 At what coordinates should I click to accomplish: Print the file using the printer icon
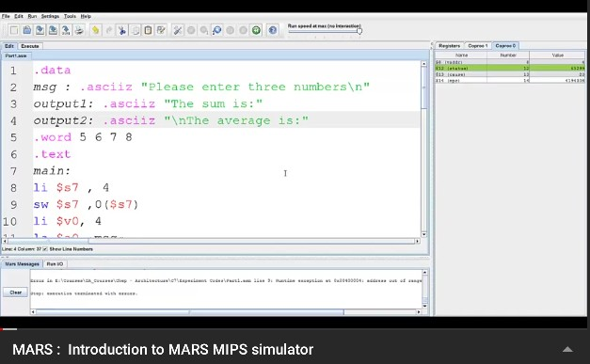pyautogui.click(x=79, y=30)
